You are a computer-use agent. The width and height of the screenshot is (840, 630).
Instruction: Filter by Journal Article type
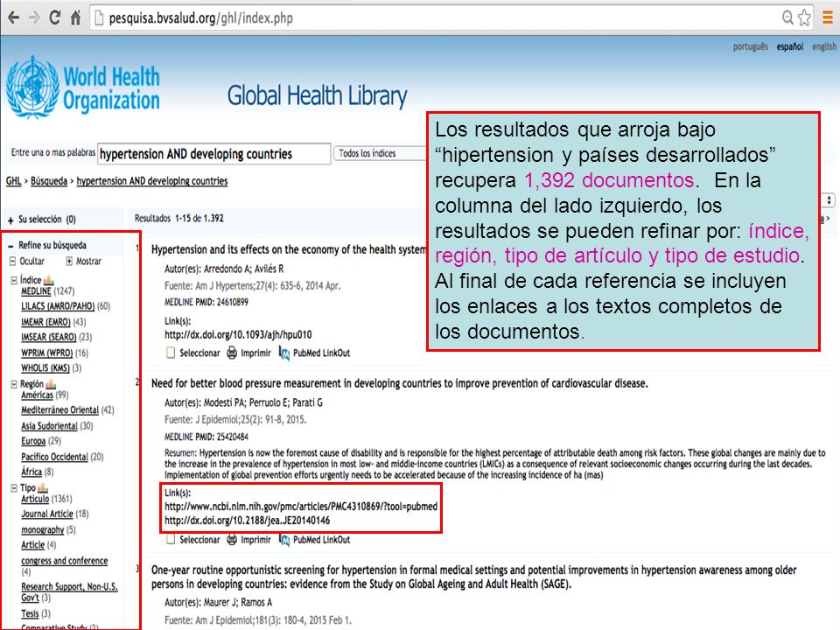[x=47, y=514]
